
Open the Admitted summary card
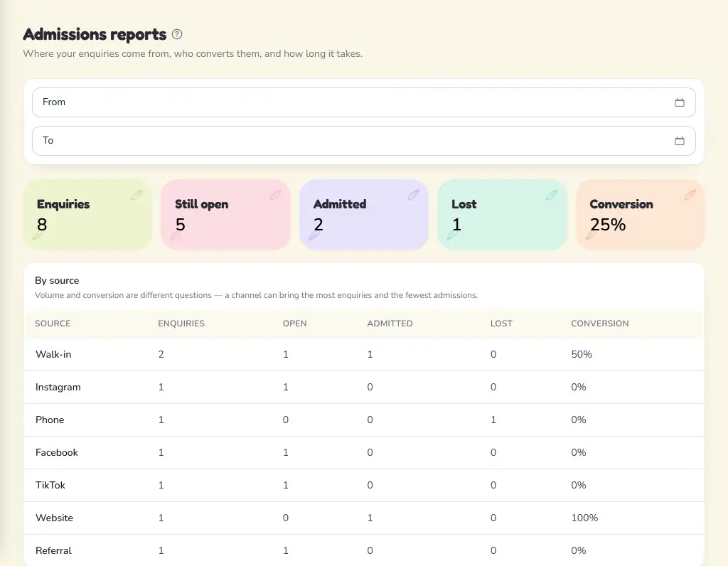pos(363,215)
